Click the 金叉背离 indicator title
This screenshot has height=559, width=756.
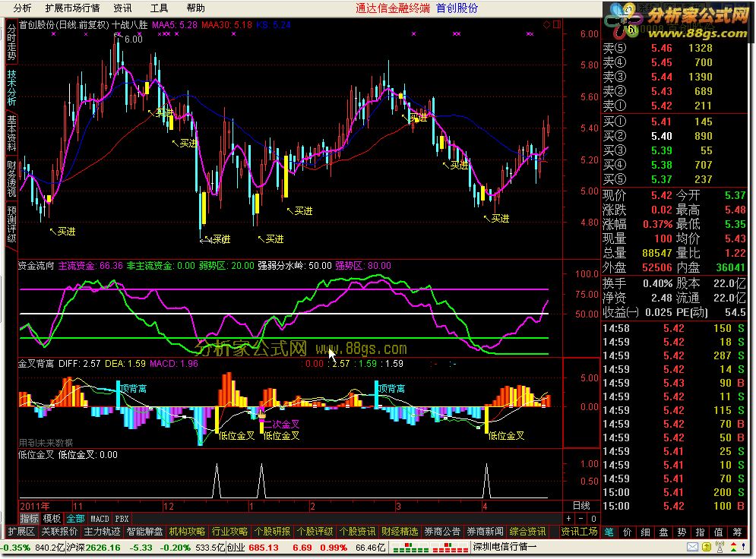[36, 363]
